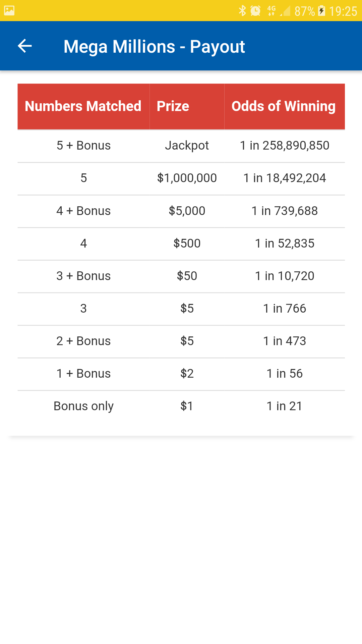Select the Bonus only row label
This screenshot has height=644, width=362.
pyautogui.click(x=83, y=406)
